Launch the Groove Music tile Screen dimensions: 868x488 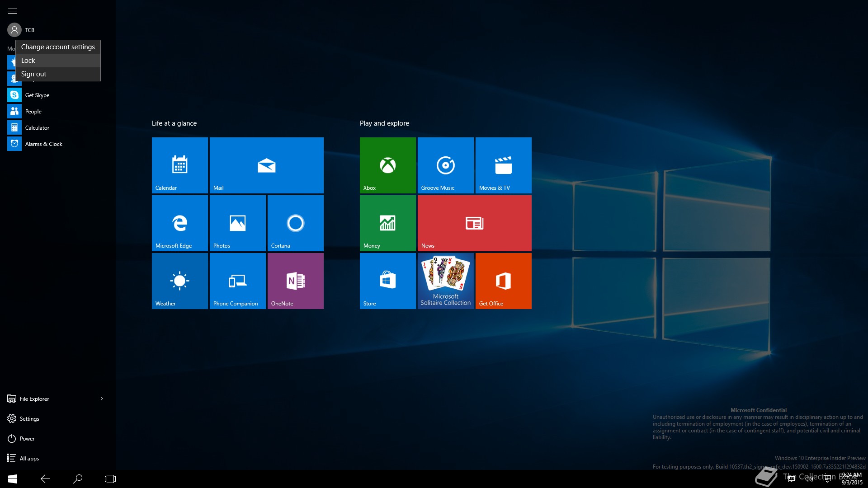446,165
